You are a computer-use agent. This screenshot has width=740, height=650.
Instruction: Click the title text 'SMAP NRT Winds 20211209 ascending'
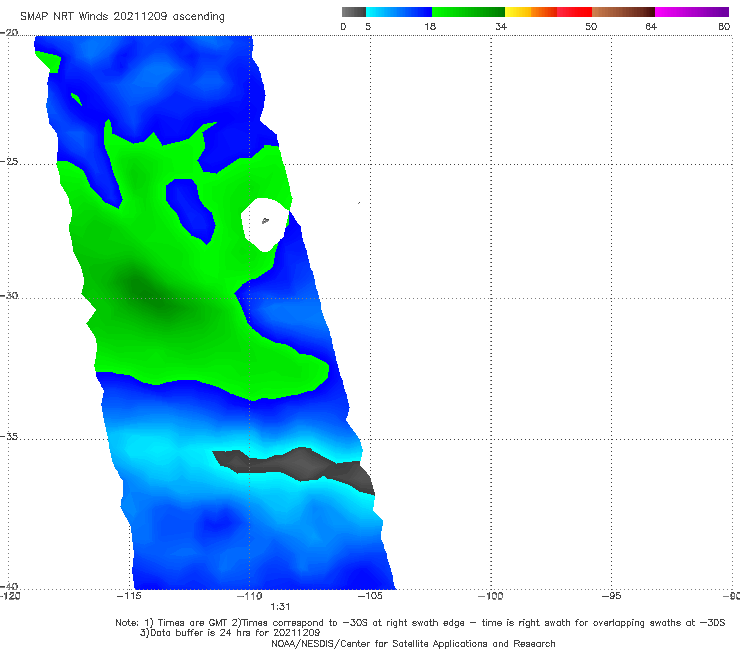[x=122, y=17]
